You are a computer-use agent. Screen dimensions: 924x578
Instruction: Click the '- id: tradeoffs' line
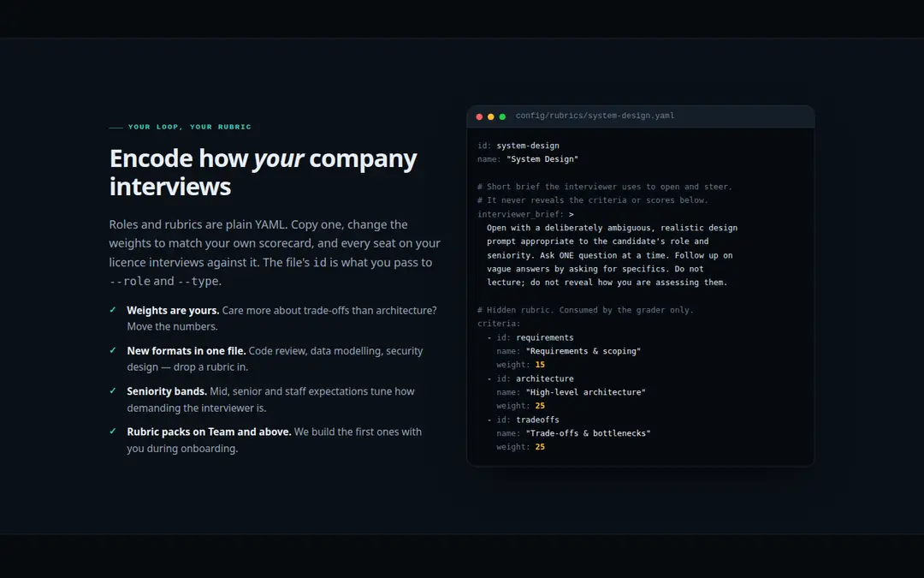click(x=523, y=420)
